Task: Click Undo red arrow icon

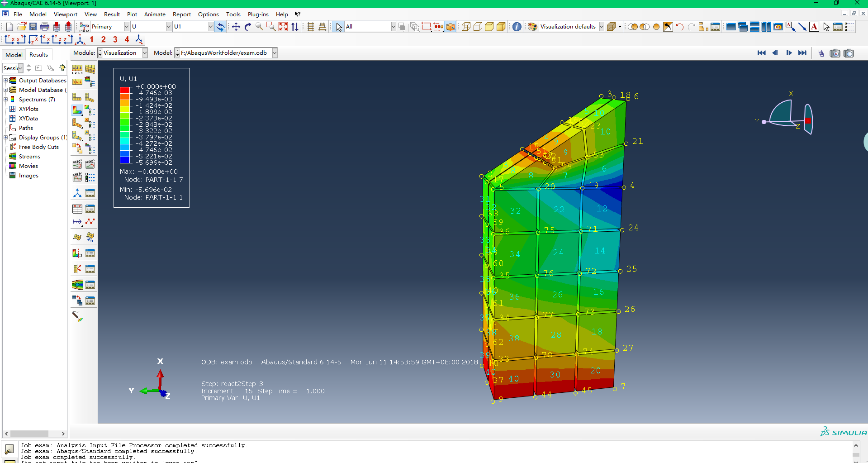Action: point(680,27)
